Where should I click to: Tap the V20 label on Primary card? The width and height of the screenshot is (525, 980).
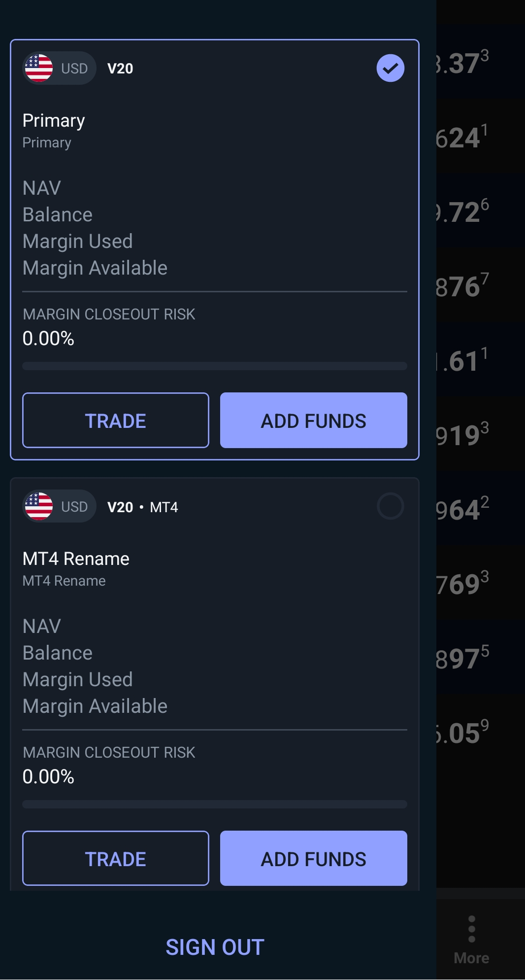[120, 69]
